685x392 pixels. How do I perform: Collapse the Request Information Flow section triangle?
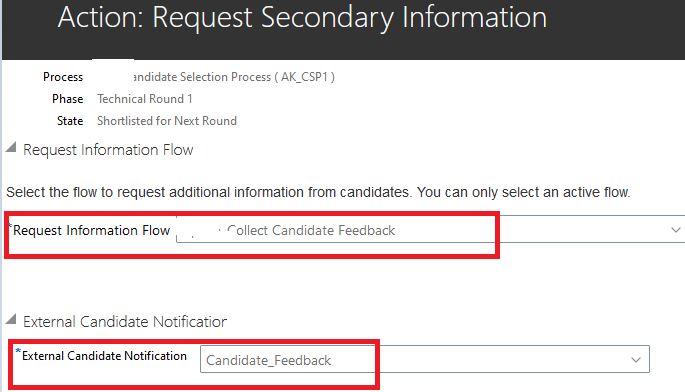pyautogui.click(x=11, y=147)
